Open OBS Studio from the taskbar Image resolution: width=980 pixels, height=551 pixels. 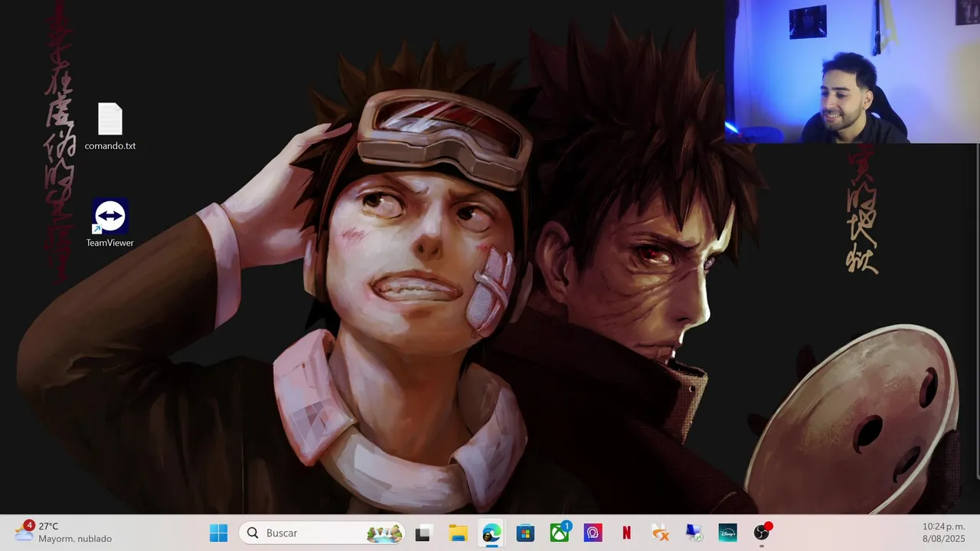point(762,532)
